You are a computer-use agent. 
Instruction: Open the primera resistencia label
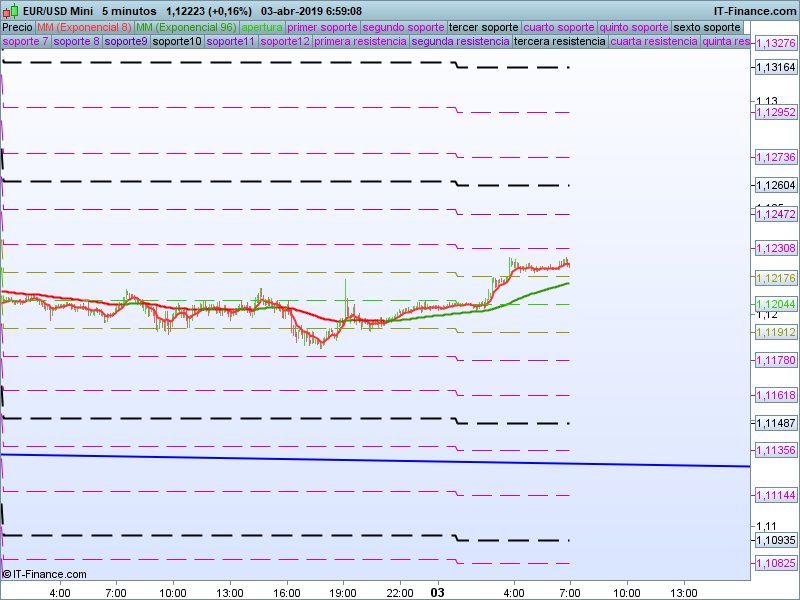[360, 42]
